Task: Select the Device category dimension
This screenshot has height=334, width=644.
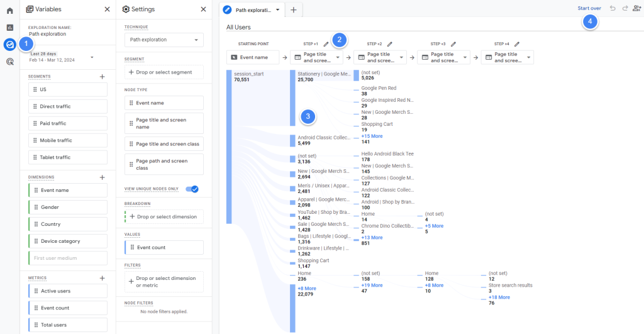Action: click(x=68, y=241)
